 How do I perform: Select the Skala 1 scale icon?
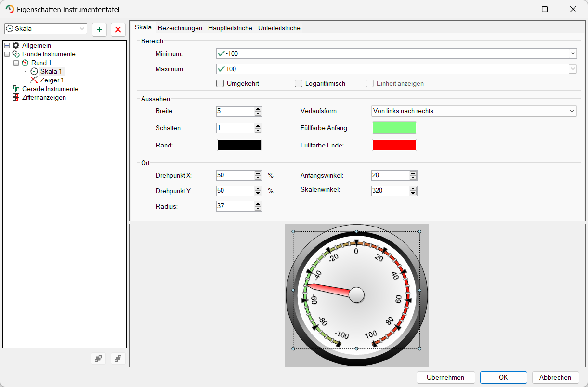(34, 72)
